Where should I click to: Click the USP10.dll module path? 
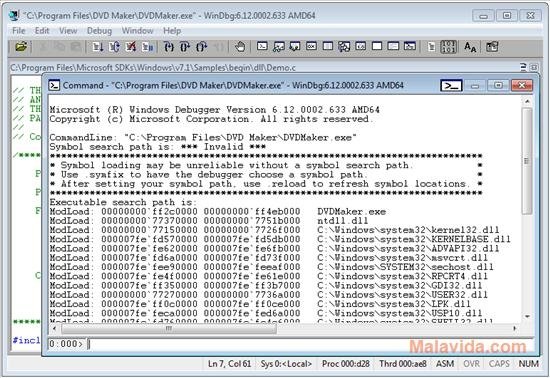[x=400, y=313]
